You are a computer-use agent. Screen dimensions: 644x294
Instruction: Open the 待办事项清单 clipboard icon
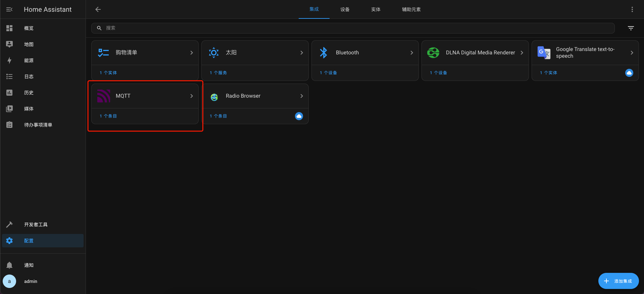click(x=9, y=125)
